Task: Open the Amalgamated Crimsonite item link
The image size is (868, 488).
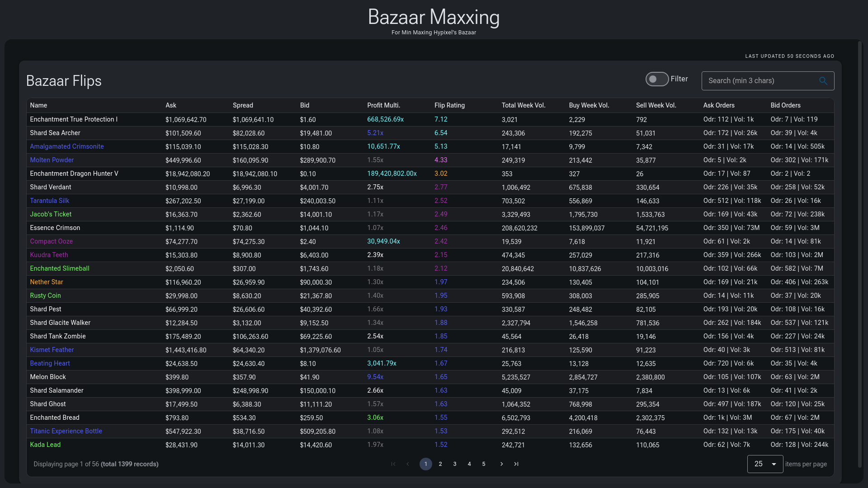Action: coord(67,146)
